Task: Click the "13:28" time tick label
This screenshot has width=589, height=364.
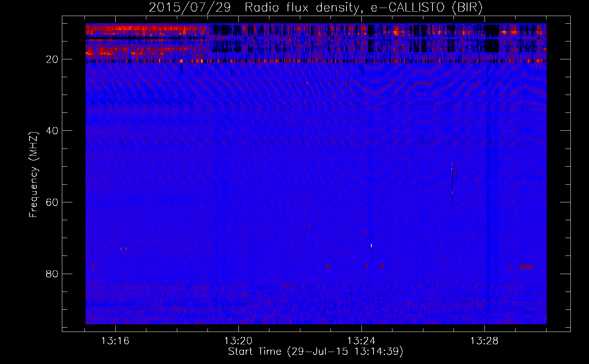Action: tap(485, 341)
